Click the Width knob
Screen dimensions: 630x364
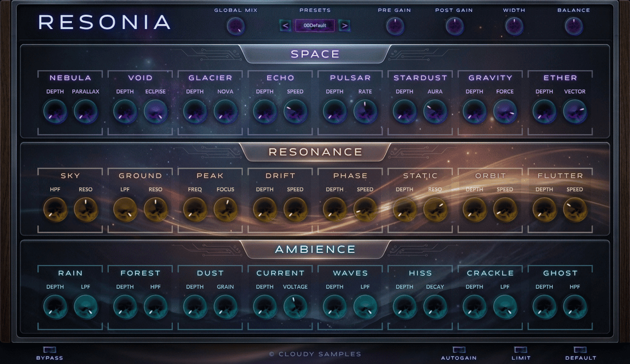click(x=514, y=26)
